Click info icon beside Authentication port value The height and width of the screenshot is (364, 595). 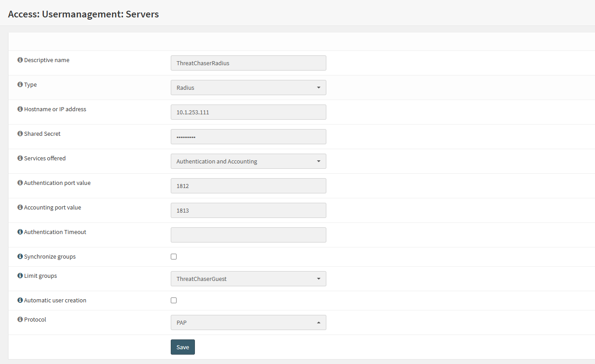(x=20, y=183)
